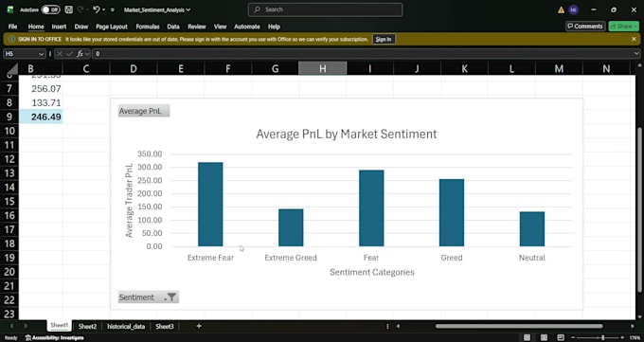
Task: Select row 12 header
Action: point(9,159)
